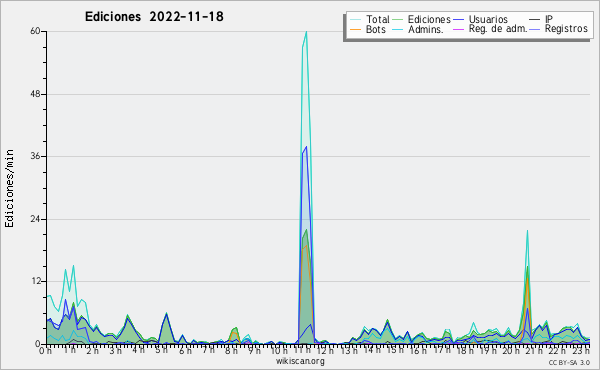Click the 'wikiscan.org' label below the chart
This screenshot has width=600, height=370.
click(x=300, y=361)
